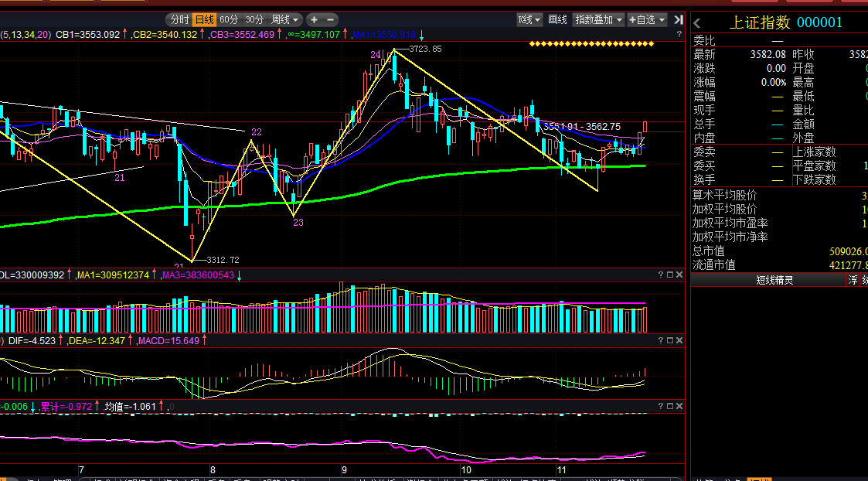
Task: Click the 画线 drawing tools button
Action: 557,20
